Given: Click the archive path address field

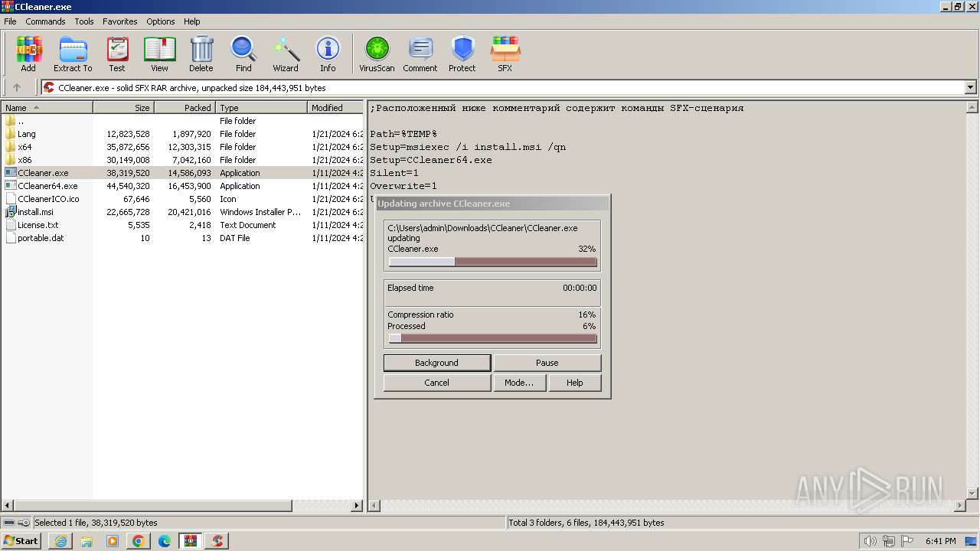Looking at the screenshot, I should coord(503,87).
